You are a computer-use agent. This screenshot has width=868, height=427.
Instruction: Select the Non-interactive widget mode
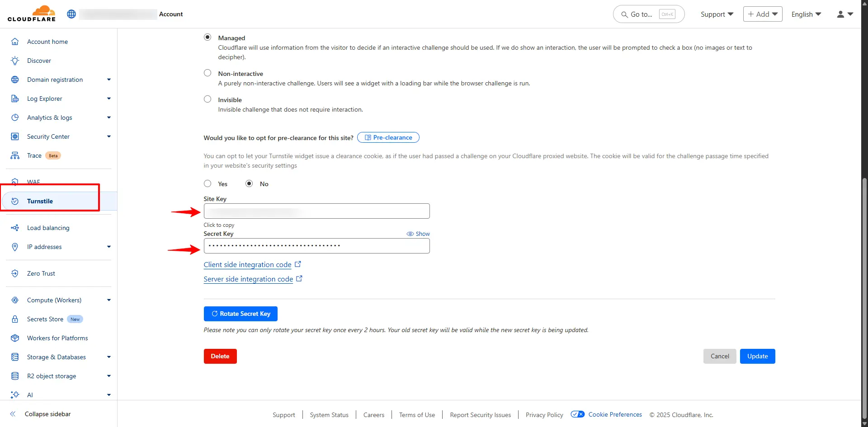coord(208,73)
